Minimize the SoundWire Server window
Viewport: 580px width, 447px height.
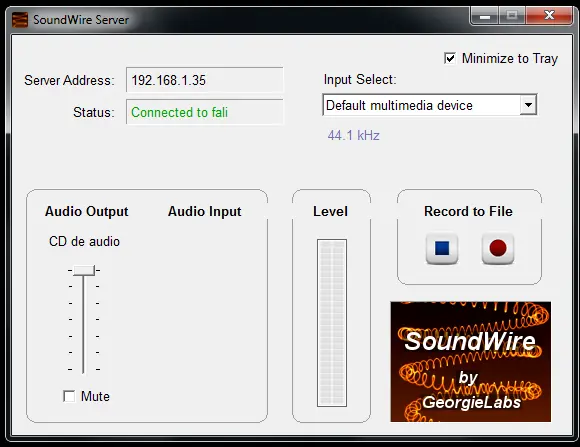[485, 16]
